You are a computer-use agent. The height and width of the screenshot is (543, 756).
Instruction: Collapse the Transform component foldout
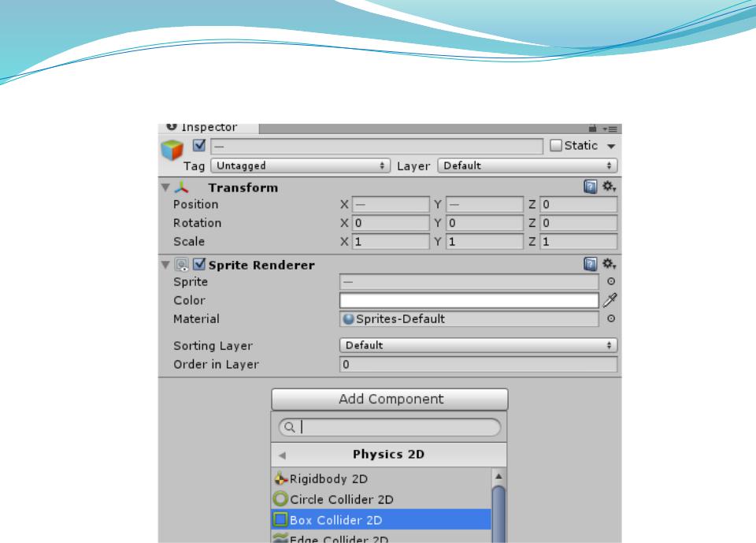[x=165, y=188]
